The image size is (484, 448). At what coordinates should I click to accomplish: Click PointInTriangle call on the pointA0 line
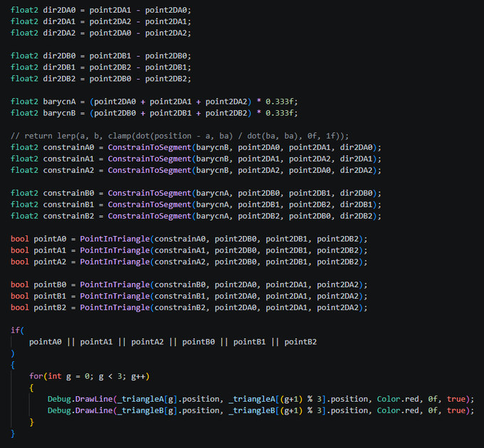pos(115,239)
